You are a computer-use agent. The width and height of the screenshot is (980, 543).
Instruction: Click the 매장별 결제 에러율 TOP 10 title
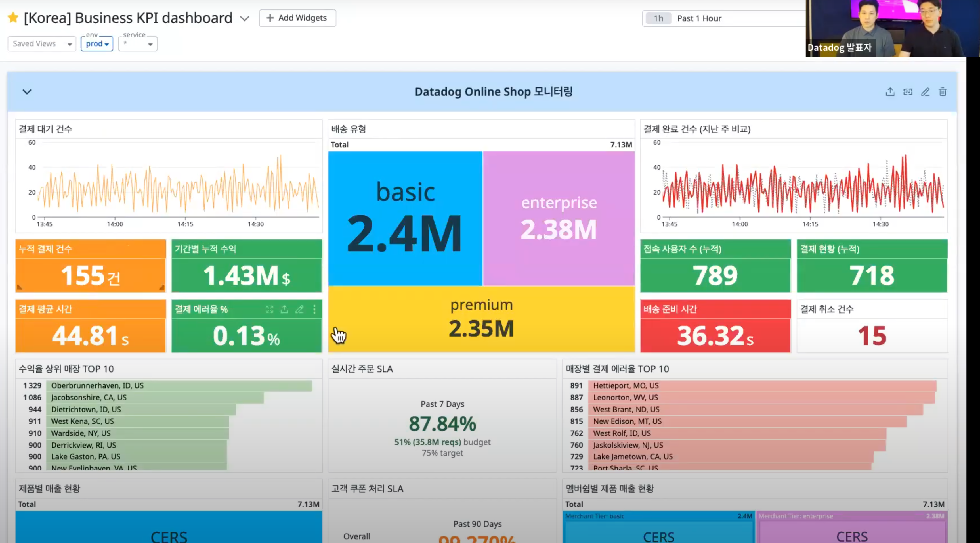(x=617, y=369)
